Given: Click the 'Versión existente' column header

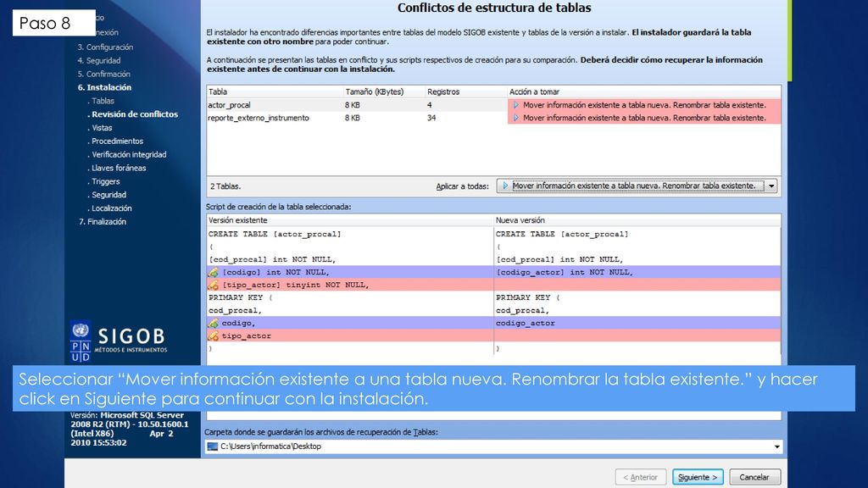Looking at the screenshot, I should [350, 220].
